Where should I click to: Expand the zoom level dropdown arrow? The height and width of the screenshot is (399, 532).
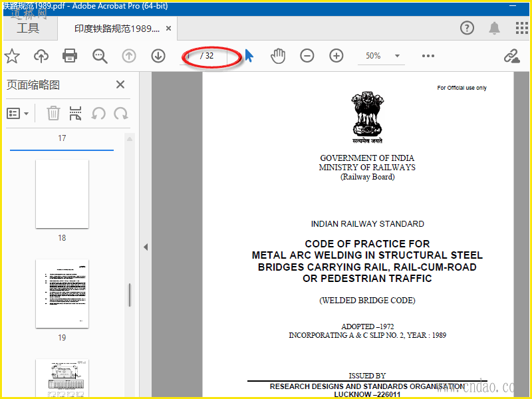pyautogui.click(x=397, y=56)
